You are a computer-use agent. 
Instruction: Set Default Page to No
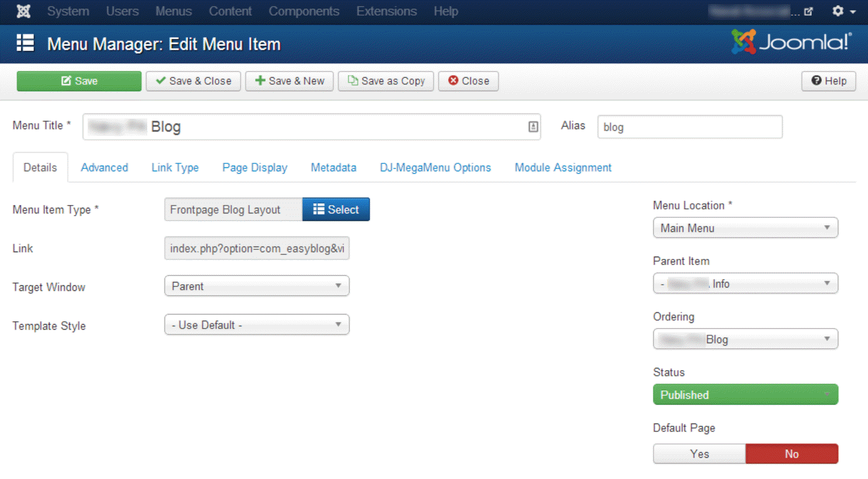[792, 454]
